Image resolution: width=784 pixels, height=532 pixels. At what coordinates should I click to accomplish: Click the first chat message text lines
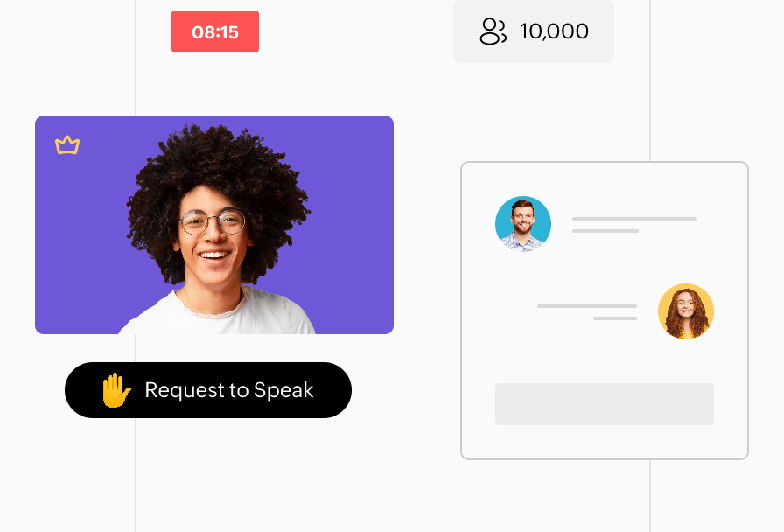pyautogui.click(x=634, y=225)
